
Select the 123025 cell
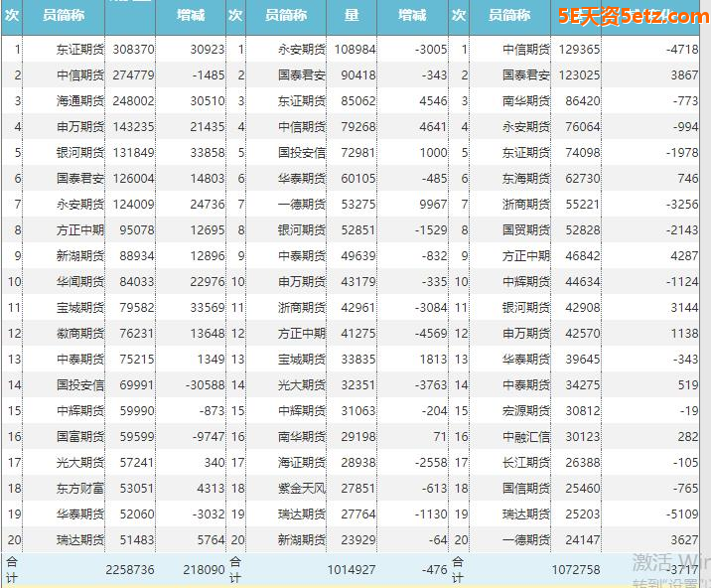tap(579, 74)
